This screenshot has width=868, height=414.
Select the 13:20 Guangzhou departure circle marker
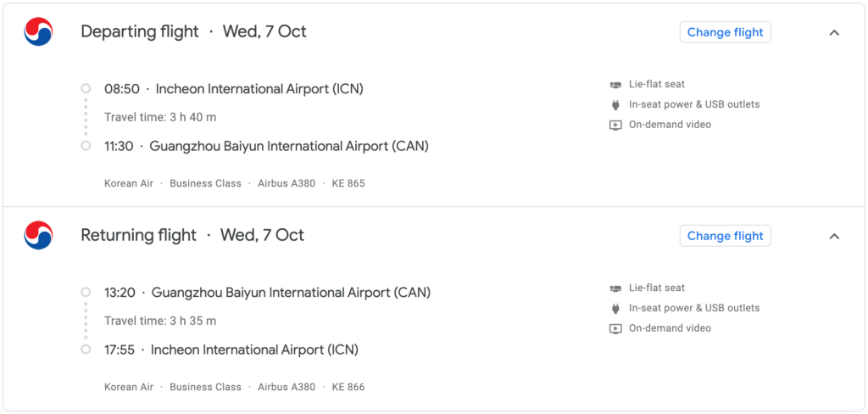(86, 292)
